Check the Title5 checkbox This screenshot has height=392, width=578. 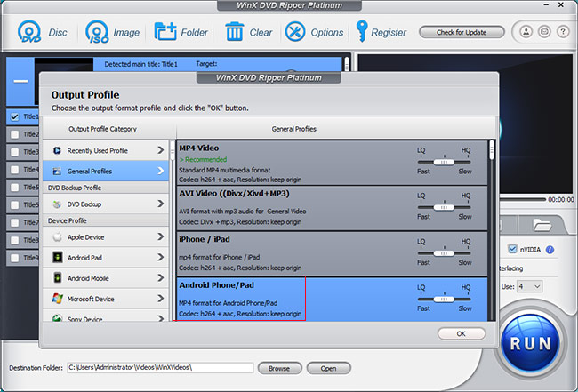point(15,188)
